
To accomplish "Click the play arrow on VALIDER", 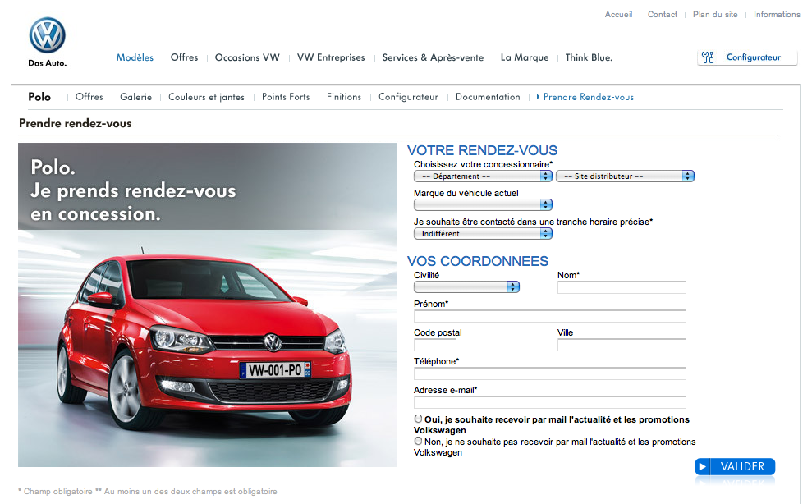I will pos(702,467).
